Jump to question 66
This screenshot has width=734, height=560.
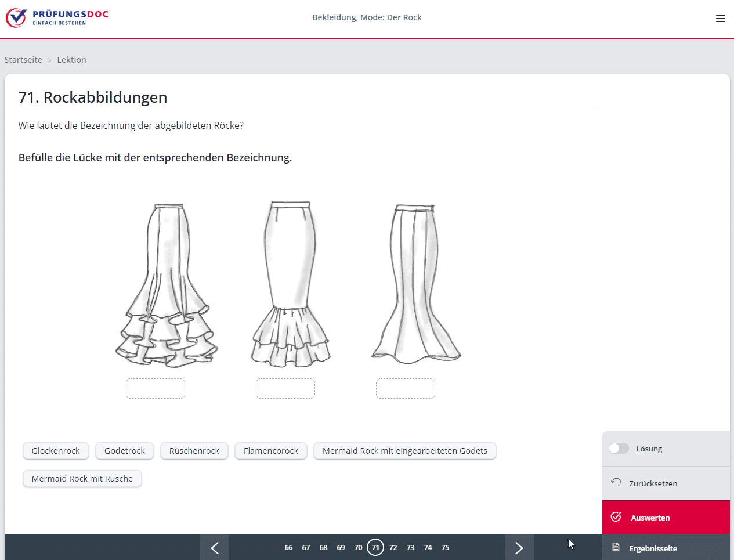(x=288, y=548)
